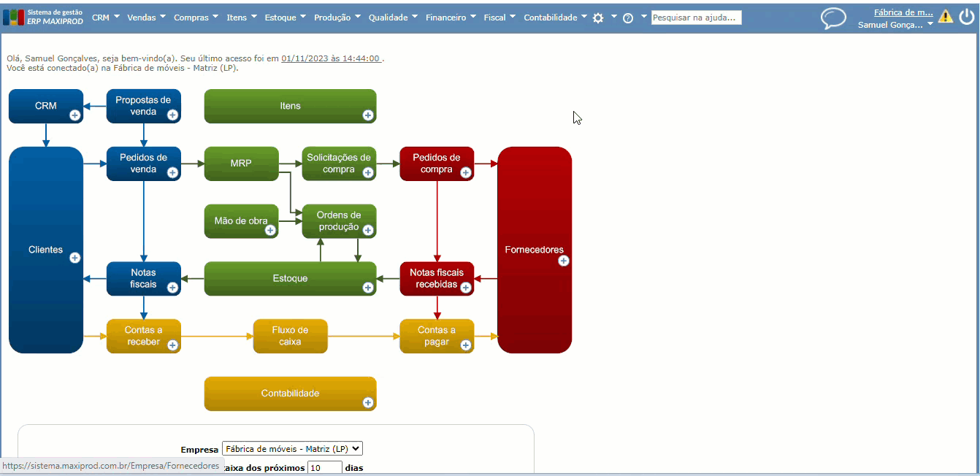Open the Clientes box
The height and width of the screenshot is (476, 980).
pyautogui.click(x=46, y=250)
